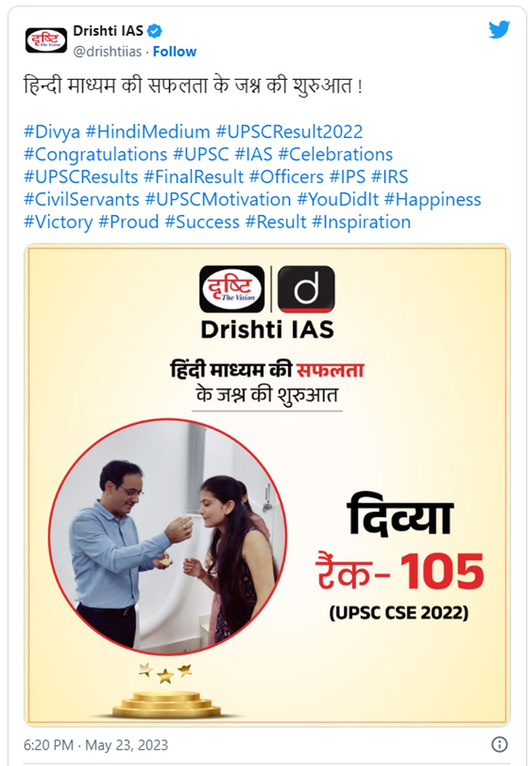Image resolution: width=532 pixels, height=766 pixels.
Task: Click the 6:20 PM May 23, 2023 timestamp
Action: click(x=96, y=745)
